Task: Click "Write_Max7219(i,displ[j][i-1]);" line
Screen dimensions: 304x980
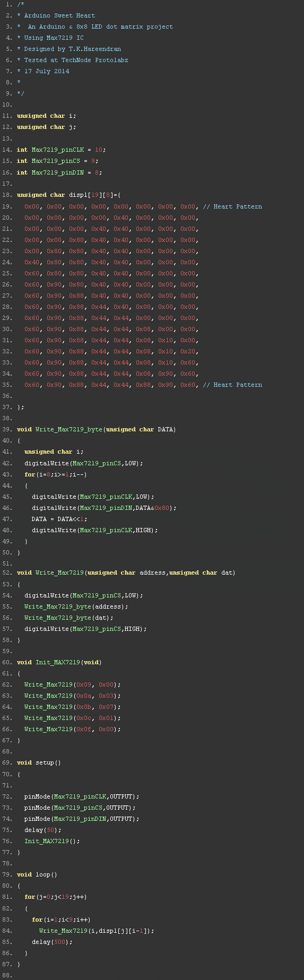Action: 97,931
